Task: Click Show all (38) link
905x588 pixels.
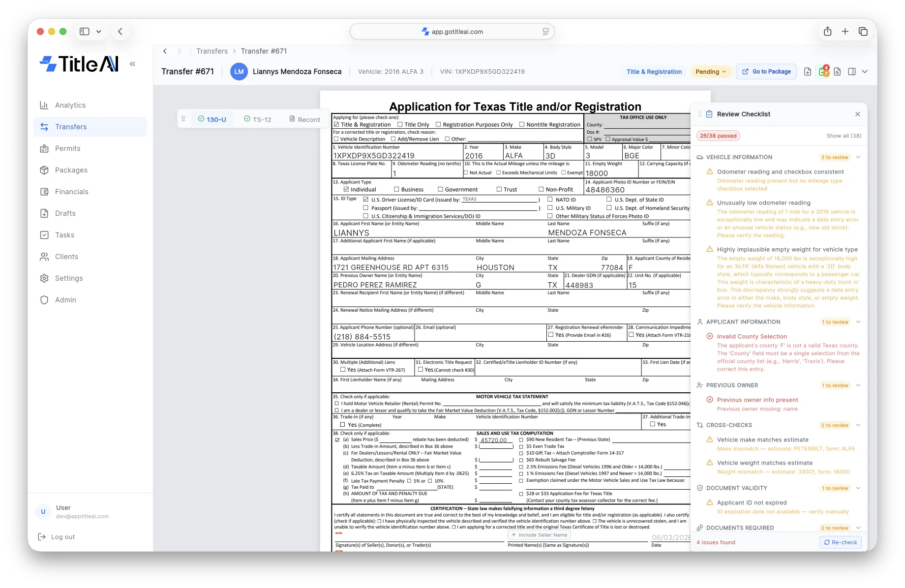Action: [x=844, y=136]
